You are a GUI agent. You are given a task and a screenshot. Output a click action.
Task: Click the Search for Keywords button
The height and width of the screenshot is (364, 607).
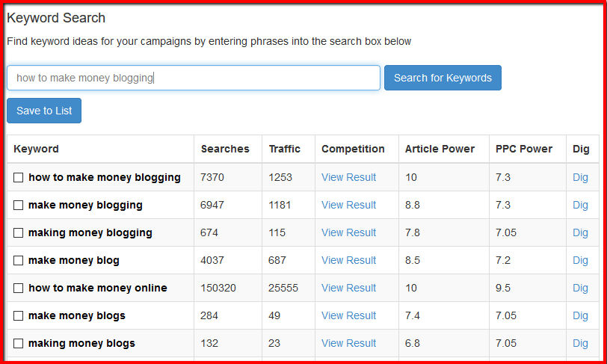443,78
